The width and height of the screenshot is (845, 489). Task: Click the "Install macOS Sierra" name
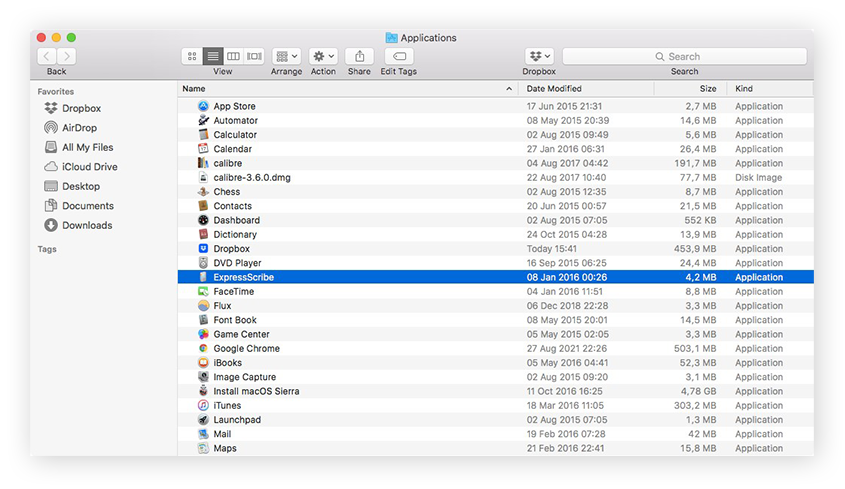(256, 391)
